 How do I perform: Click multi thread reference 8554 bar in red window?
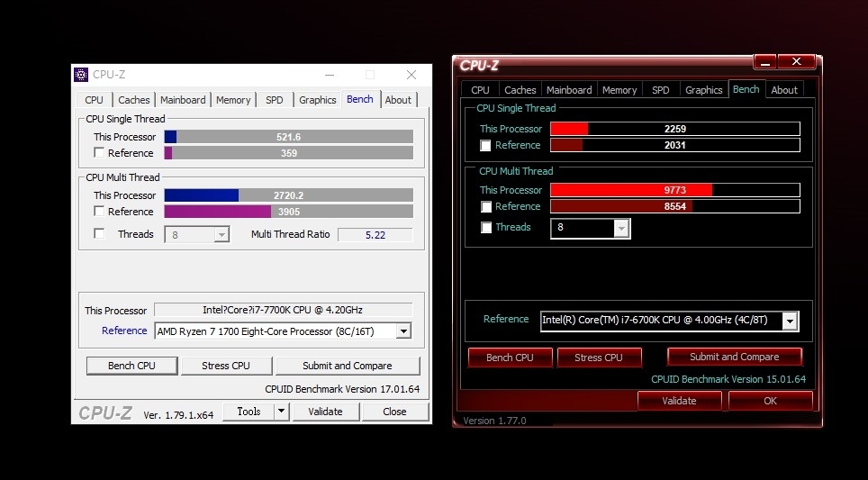coord(674,206)
